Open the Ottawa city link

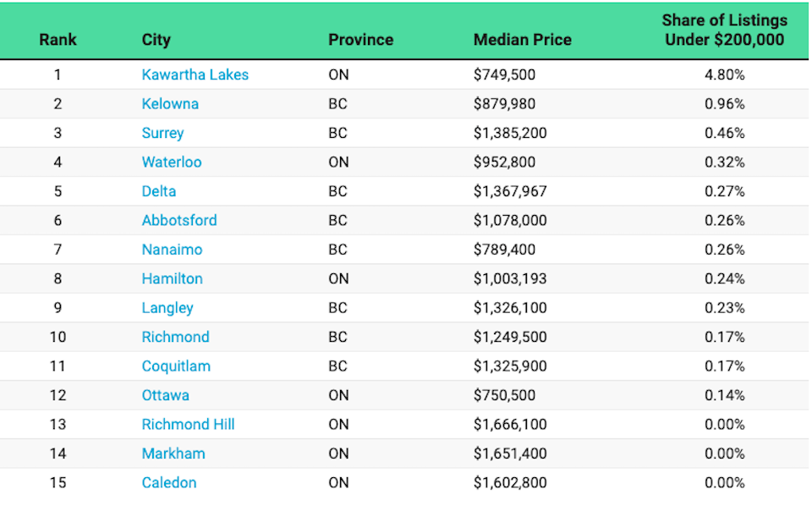(x=165, y=395)
